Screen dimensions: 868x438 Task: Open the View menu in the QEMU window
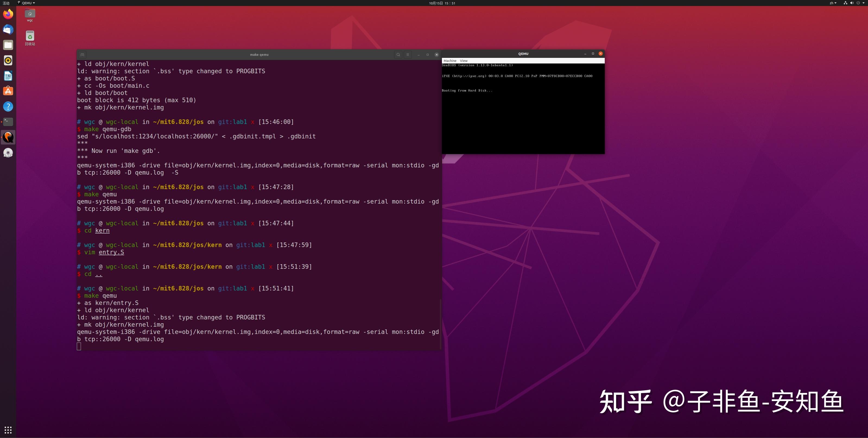(464, 60)
